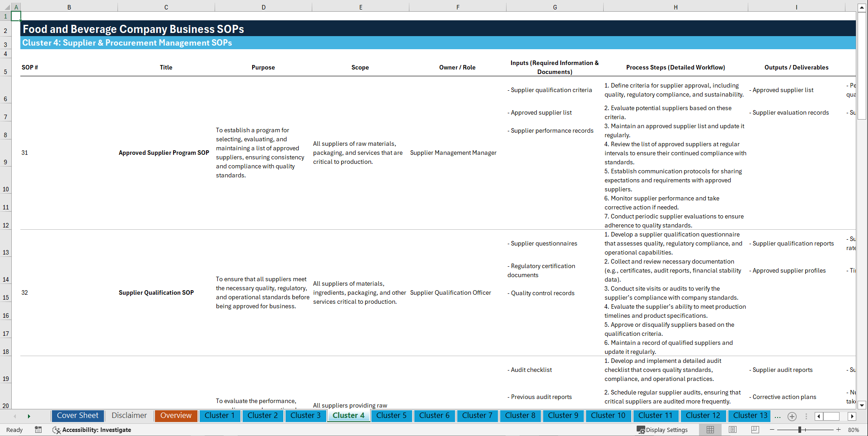
Task: Select column D header
Action: (x=263, y=7)
